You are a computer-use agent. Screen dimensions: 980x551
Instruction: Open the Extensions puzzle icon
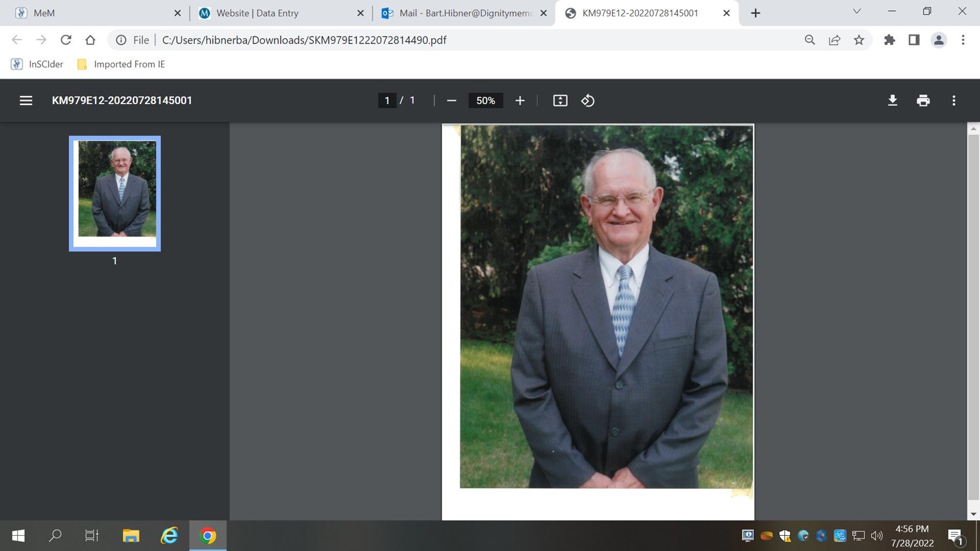click(x=889, y=40)
